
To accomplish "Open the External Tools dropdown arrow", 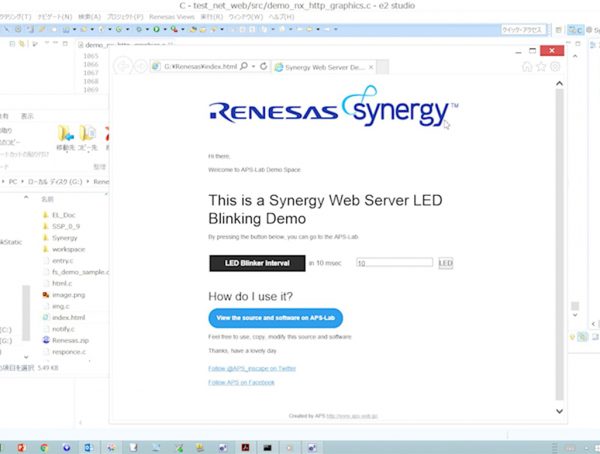I will coord(182,29).
